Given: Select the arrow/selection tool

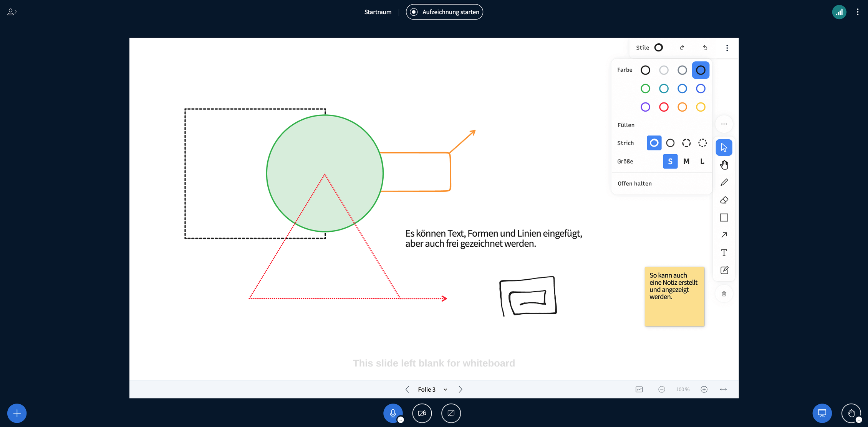Looking at the screenshot, I should (724, 147).
